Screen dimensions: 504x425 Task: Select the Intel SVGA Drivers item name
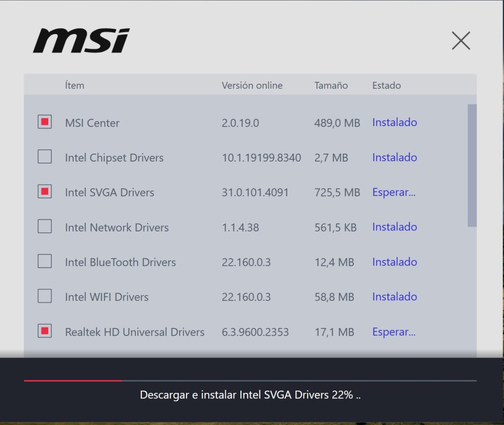(110, 193)
